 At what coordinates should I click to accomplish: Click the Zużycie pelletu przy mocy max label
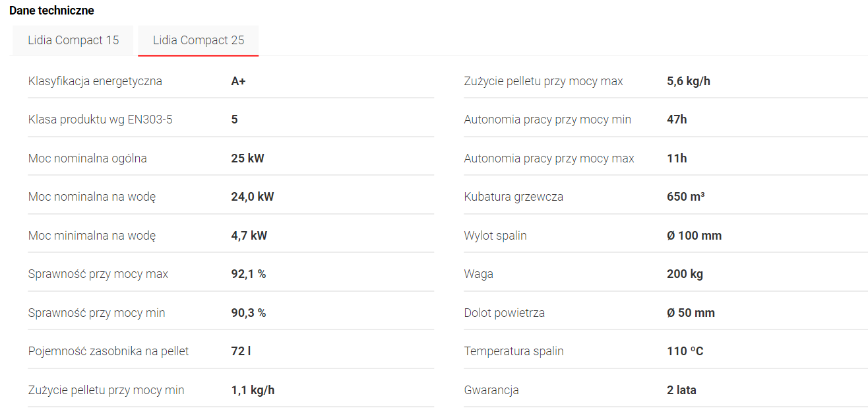tap(543, 81)
